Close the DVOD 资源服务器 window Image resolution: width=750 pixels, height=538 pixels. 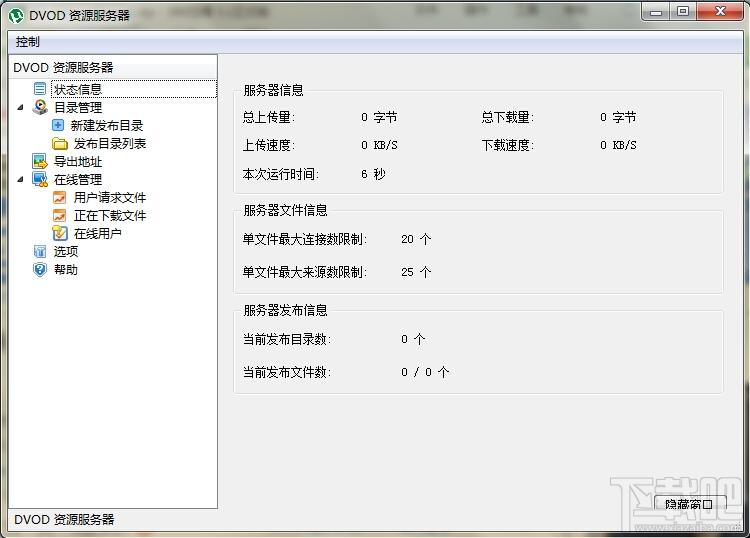(x=720, y=11)
